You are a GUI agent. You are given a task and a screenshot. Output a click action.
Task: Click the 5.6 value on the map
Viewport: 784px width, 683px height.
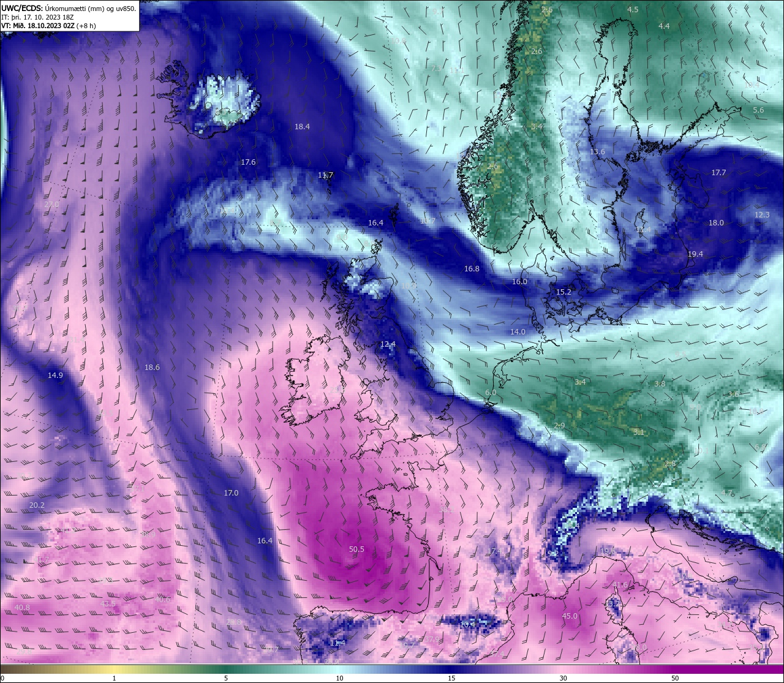[758, 110]
